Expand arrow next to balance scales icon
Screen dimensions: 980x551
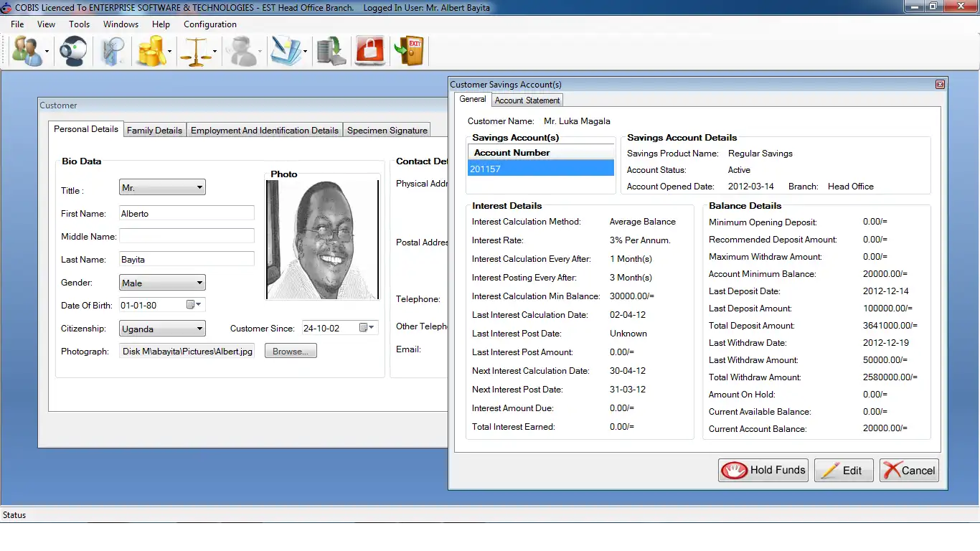pyautogui.click(x=215, y=52)
